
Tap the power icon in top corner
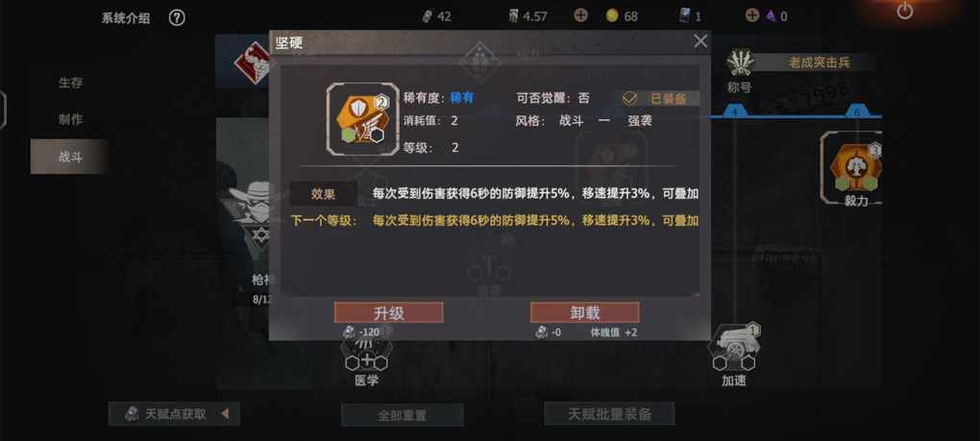click(905, 11)
